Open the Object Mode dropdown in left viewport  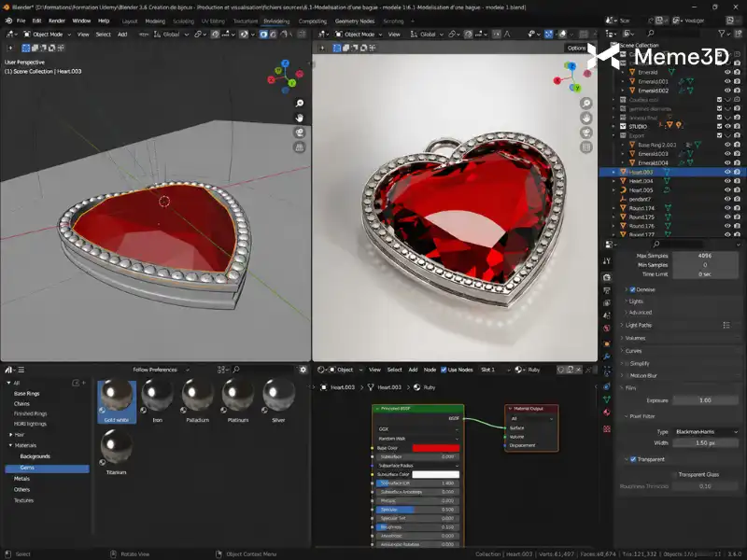click(x=48, y=35)
